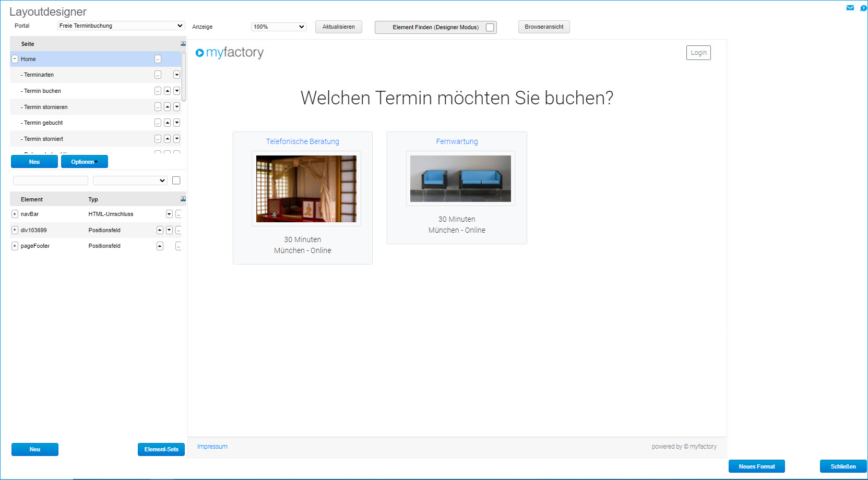Click the Telefonische Beratung room thumbnail
The height and width of the screenshot is (480, 868).
pos(306,189)
